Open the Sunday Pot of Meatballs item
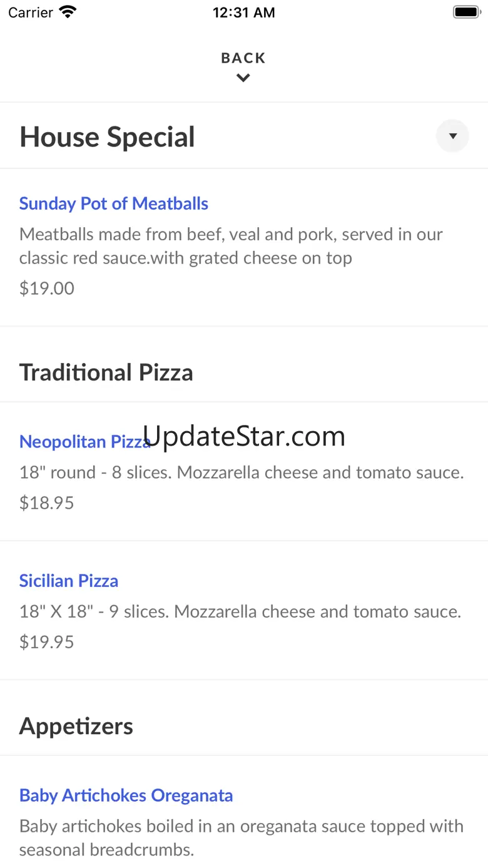This screenshot has height=868, width=488. click(113, 203)
